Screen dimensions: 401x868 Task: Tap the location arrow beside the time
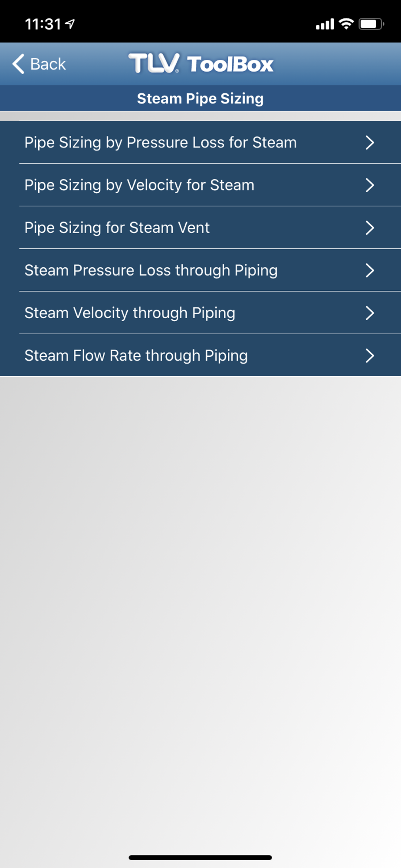(70, 24)
